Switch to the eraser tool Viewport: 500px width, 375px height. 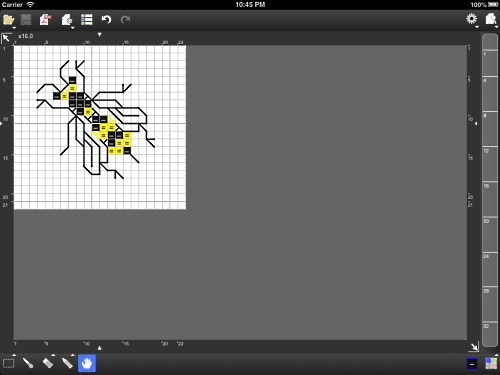point(48,363)
